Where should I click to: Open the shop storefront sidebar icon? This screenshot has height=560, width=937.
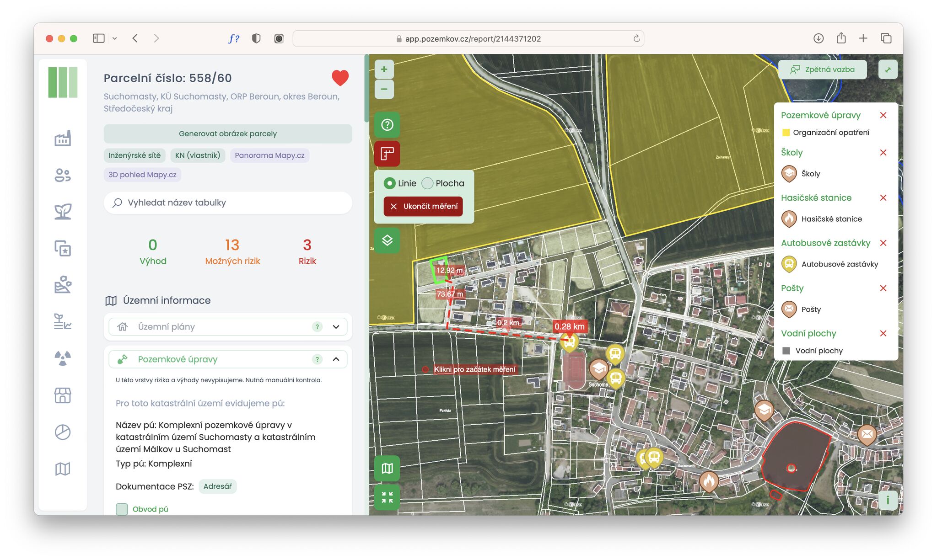pyautogui.click(x=63, y=395)
